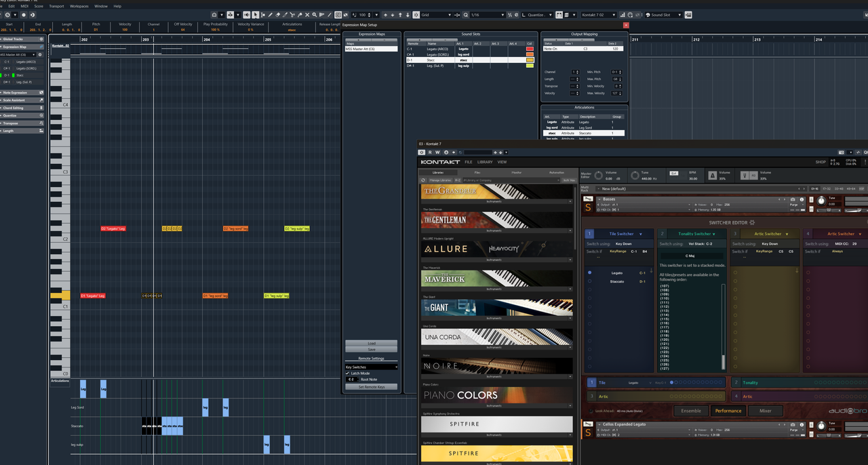
Task: Open the Kontakt 7 02 part dropdown
Action: point(598,14)
